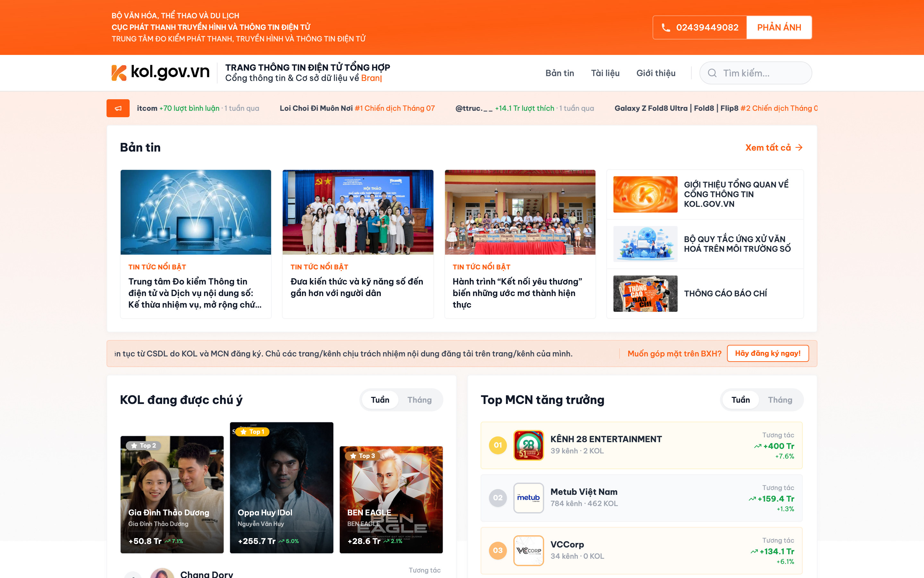Click the kol.gov.vn logo
Viewport: 924px width, 578px height.
pos(160,72)
